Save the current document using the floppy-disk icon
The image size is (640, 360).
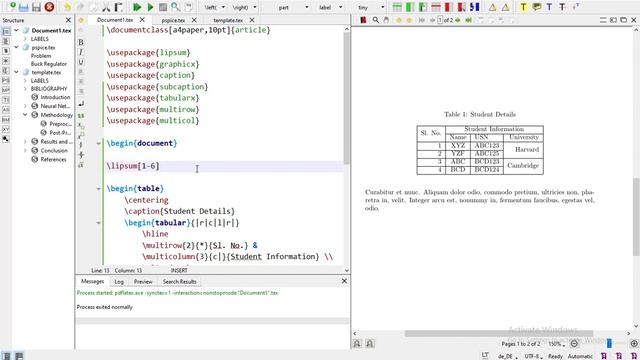click(x=37, y=7)
